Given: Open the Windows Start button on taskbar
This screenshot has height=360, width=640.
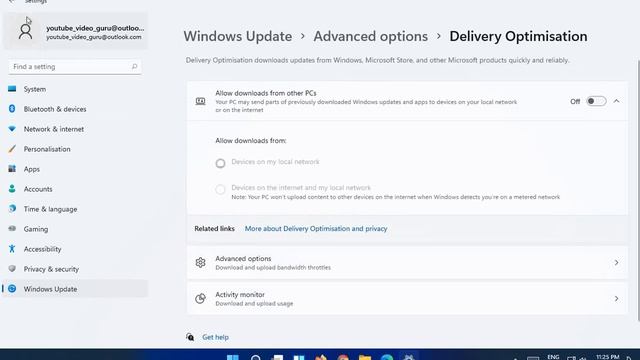Looking at the screenshot, I should (x=233, y=357).
